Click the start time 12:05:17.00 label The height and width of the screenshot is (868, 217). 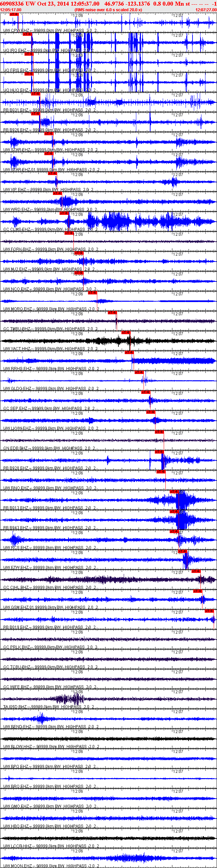[11, 10]
